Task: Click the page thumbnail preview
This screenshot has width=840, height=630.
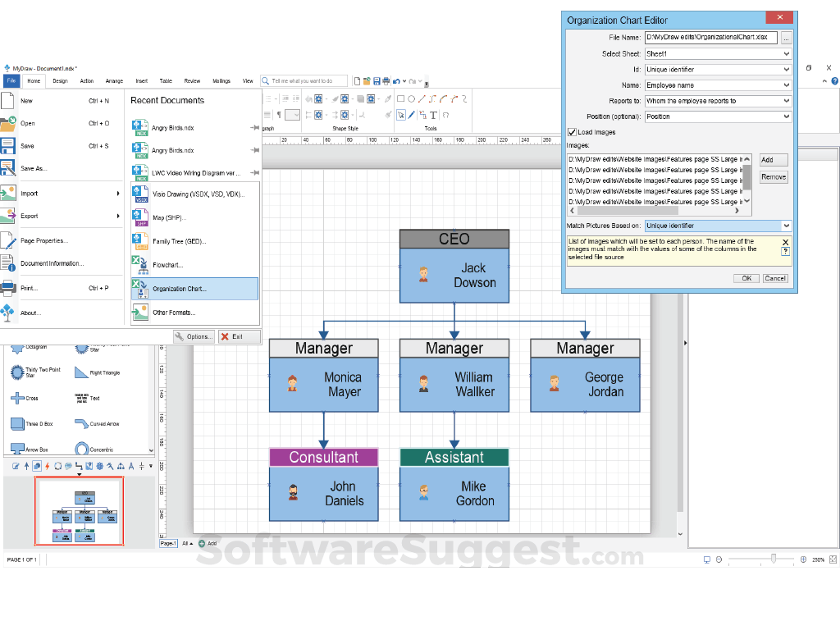Action: pos(80,510)
